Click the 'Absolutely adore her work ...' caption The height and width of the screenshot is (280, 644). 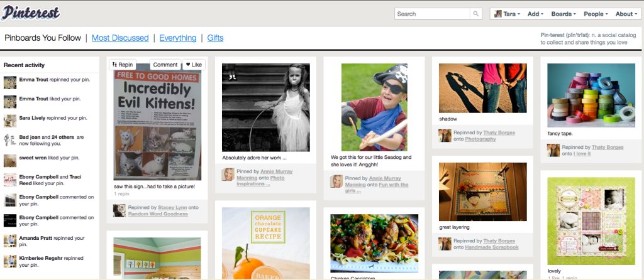tap(255, 158)
